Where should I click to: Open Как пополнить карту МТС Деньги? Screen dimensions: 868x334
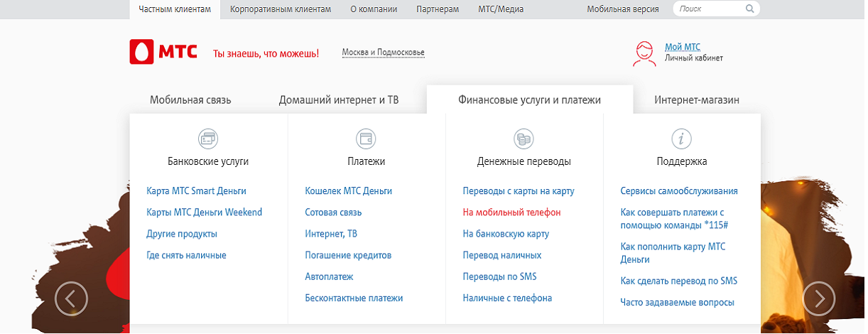(673, 253)
